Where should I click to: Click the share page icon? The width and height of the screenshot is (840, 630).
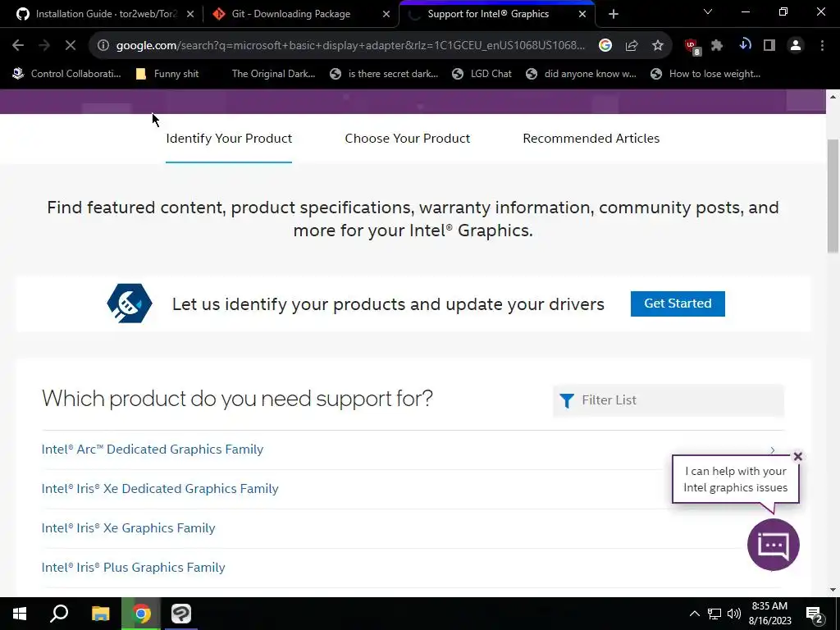click(x=632, y=46)
